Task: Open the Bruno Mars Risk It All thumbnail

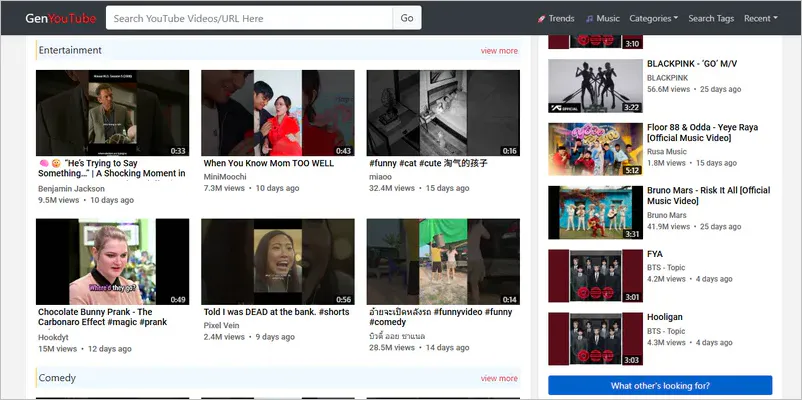Action: pyautogui.click(x=595, y=212)
